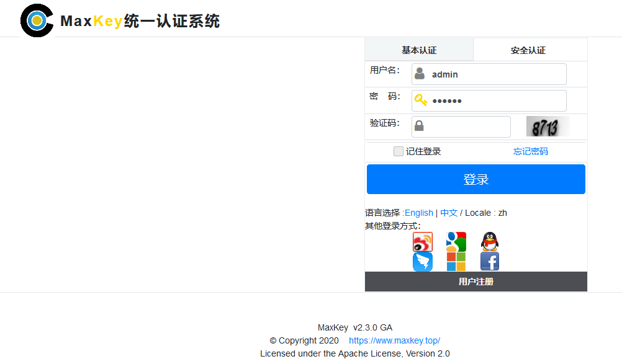
Task: Select 中文 as the language
Action: pos(448,213)
